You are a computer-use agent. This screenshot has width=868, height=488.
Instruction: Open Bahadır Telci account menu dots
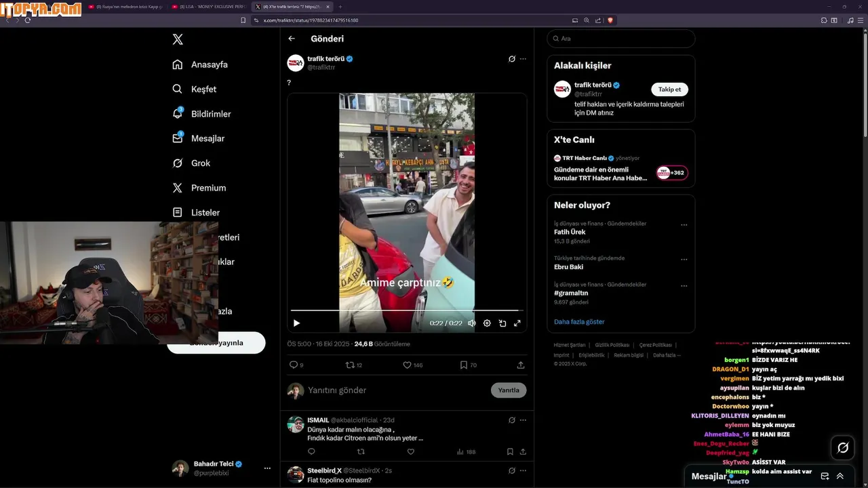point(267,468)
